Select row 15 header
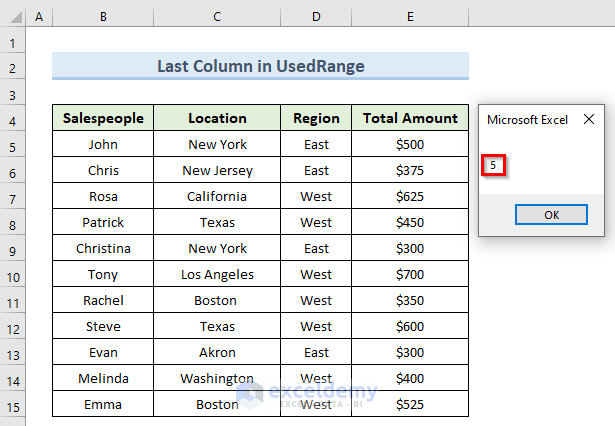This screenshot has height=426, width=615. click(x=12, y=405)
